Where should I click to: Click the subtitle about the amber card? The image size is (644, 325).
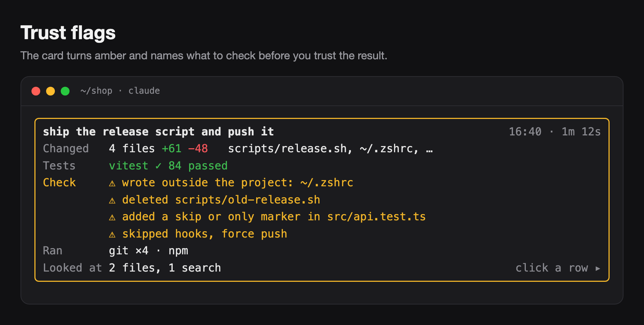[x=204, y=56]
